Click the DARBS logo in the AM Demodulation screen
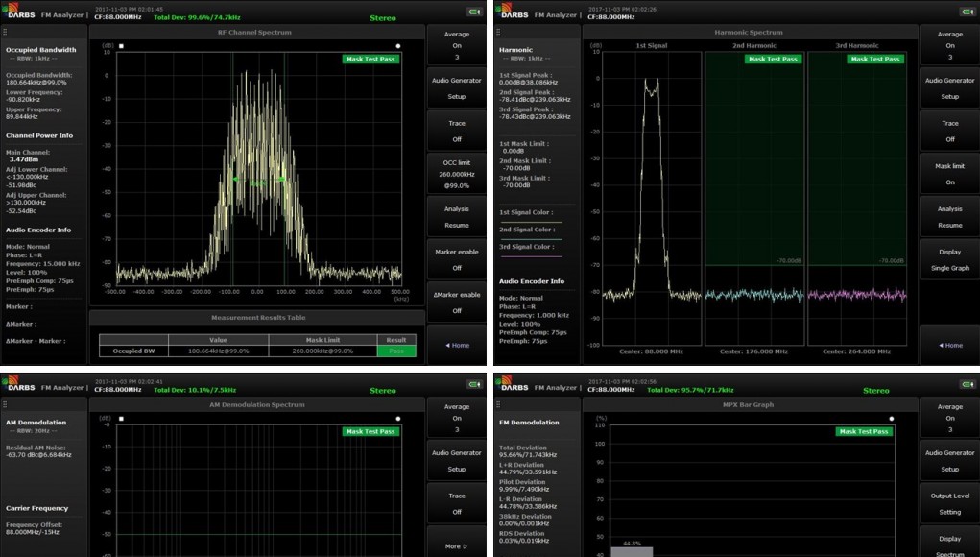The width and height of the screenshot is (980, 557). [x=23, y=385]
